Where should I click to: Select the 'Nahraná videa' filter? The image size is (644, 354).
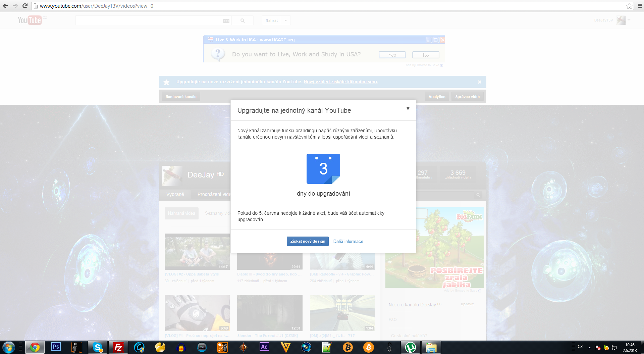coord(181,213)
